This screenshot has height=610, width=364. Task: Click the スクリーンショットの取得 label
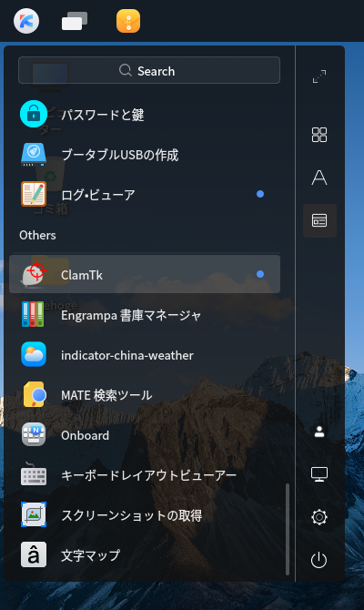coord(131,515)
